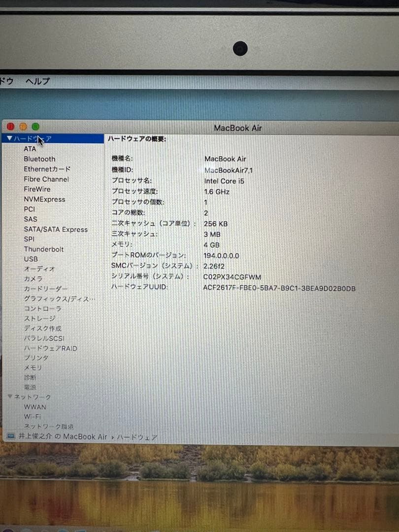Image resolution: width=399 pixels, height=532 pixels.
Task: Select Ethernetカード in the sidebar
Action: [47, 169]
